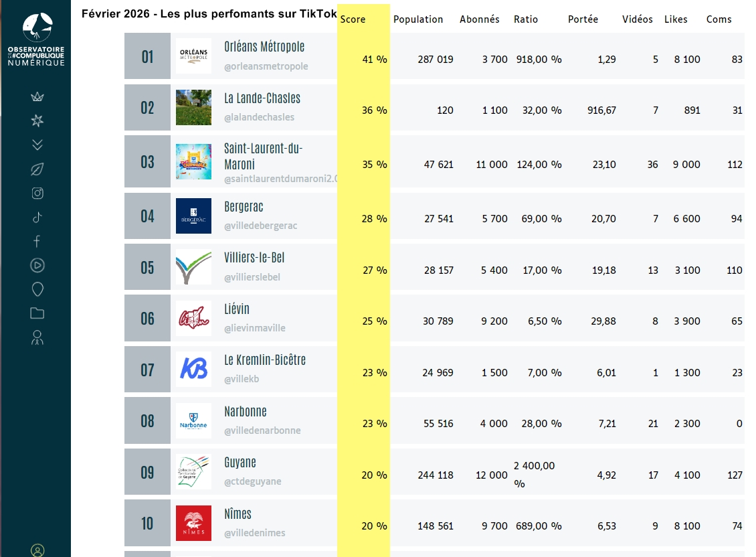The width and height of the screenshot is (756, 557).
Task: Sort by the Likes column header
Action: (x=676, y=19)
